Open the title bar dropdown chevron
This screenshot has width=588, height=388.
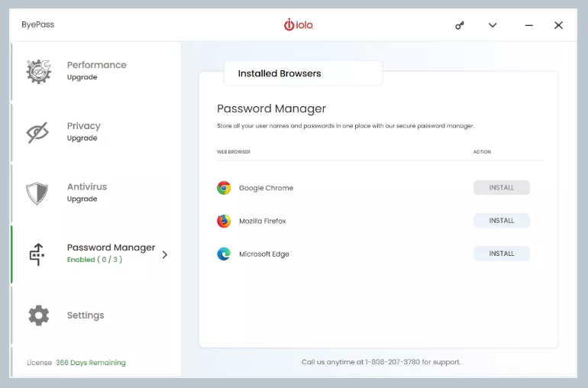pyautogui.click(x=493, y=25)
